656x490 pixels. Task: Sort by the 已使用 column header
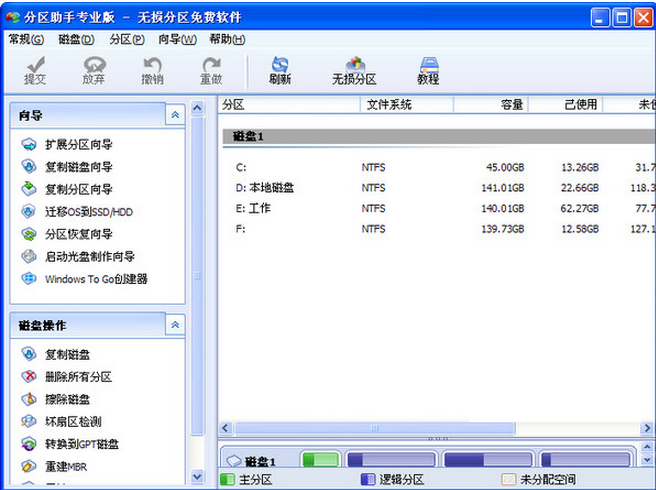tap(566, 105)
